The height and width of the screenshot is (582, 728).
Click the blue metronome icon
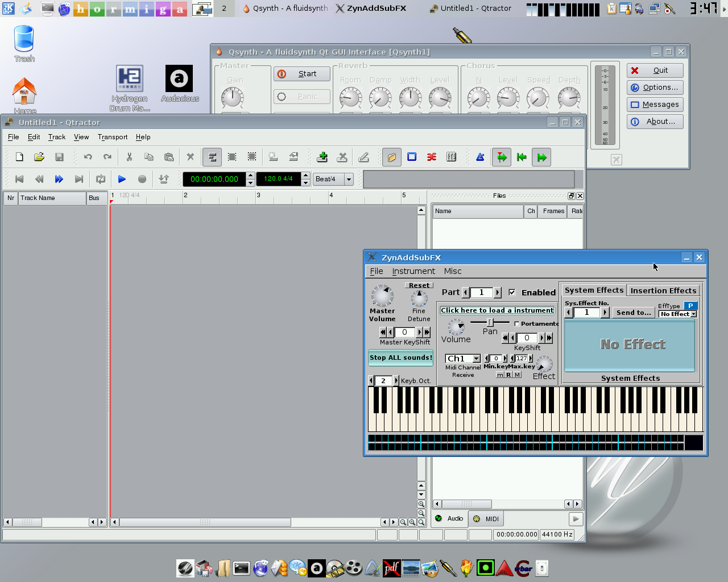[x=480, y=157]
